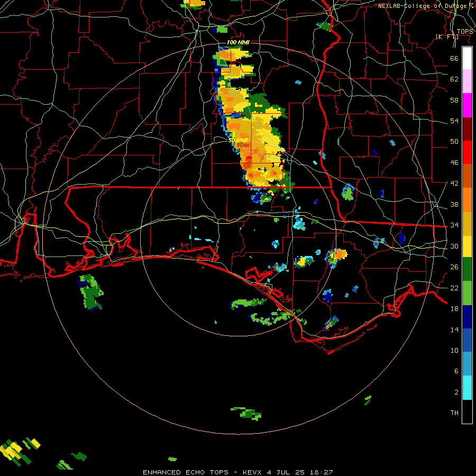Click the "50 NMI" range ring label
This screenshot has width=476, height=476.
click(239, 140)
